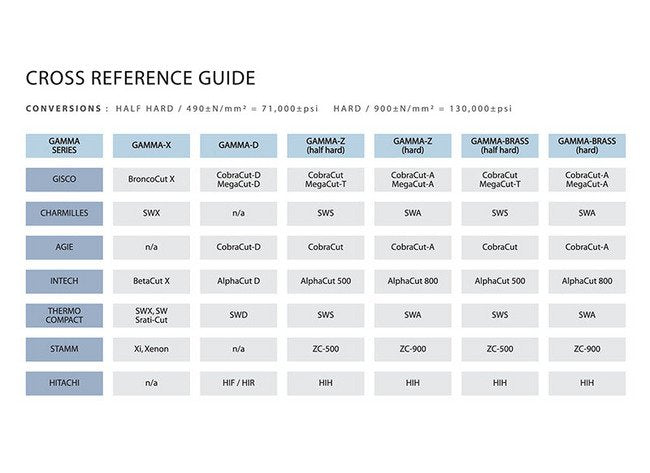Select the CHARMILLES row label
The image size is (650, 473).
(64, 214)
